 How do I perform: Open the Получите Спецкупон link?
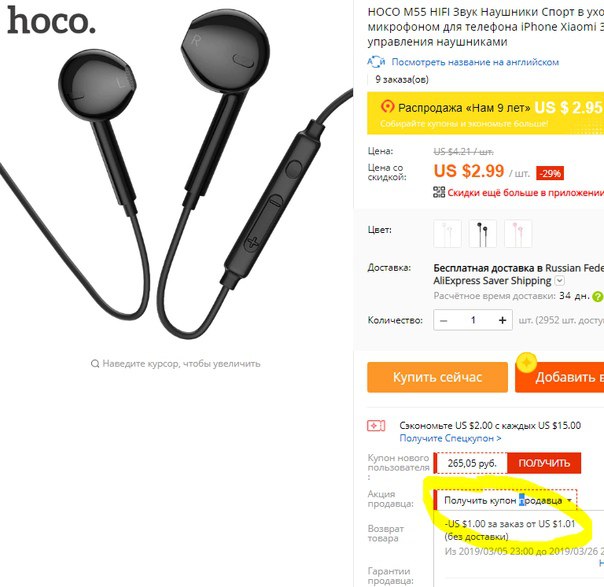point(450,438)
